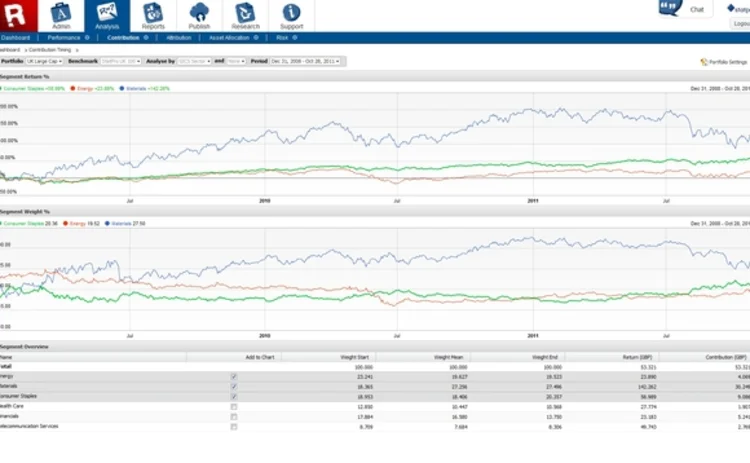This screenshot has width=750, height=463.
Task: Sort by Weight End column header
Action: (x=545, y=357)
